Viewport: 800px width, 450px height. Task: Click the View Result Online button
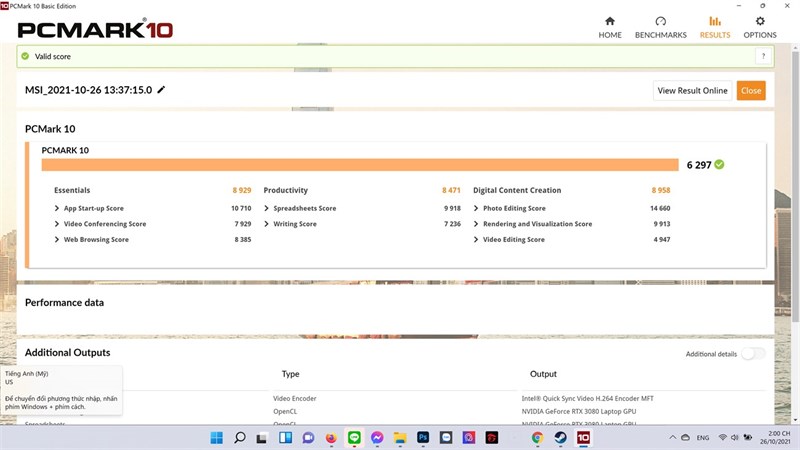(x=692, y=90)
